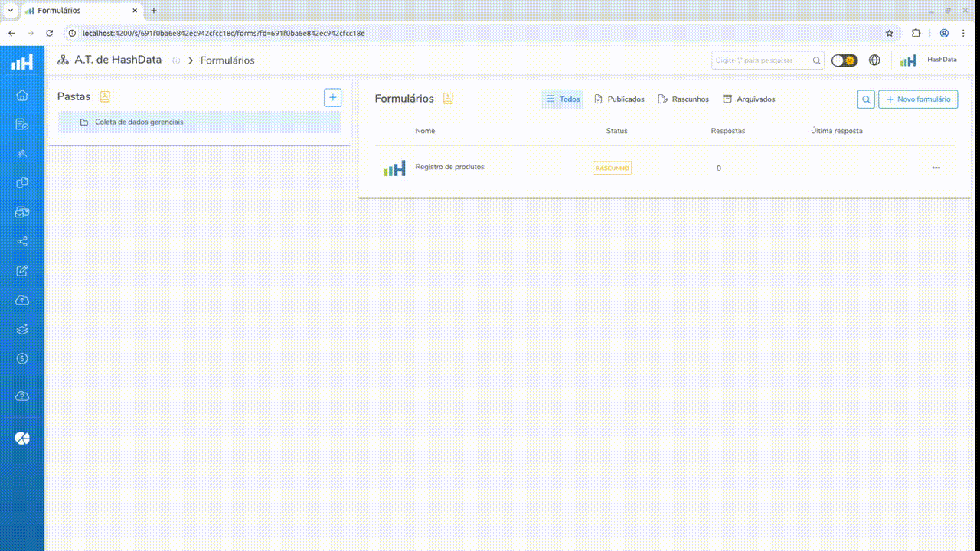Viewport: 980px width, 551px height.
Task: Show the Arquivados forms tab
Action: tap(749, 99)
